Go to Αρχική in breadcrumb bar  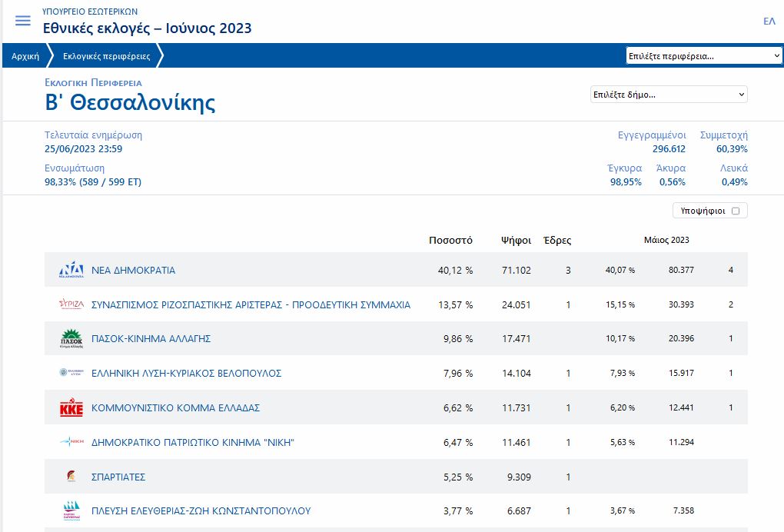click(25, 56)
